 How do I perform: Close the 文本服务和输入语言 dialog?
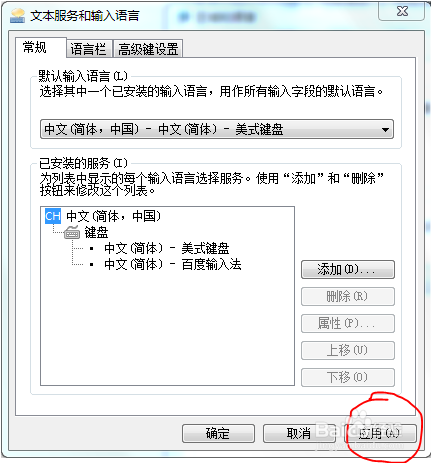click(x=402, y=12)
